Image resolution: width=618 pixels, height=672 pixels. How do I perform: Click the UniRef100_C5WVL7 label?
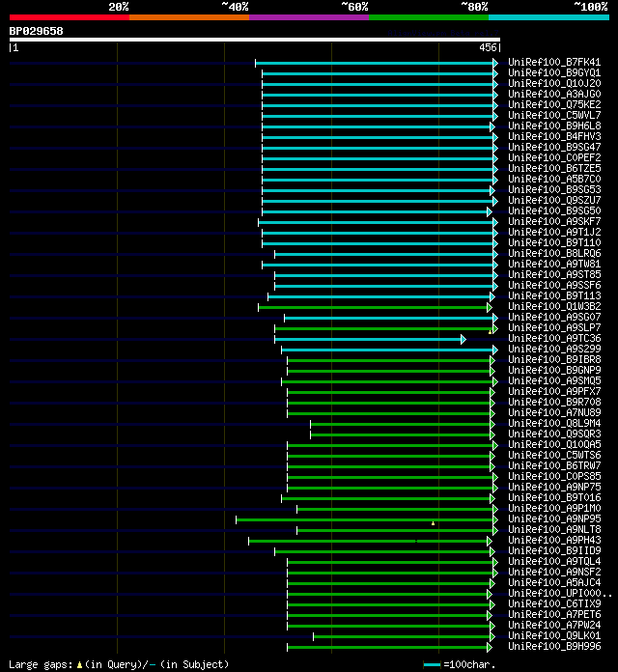554,115
